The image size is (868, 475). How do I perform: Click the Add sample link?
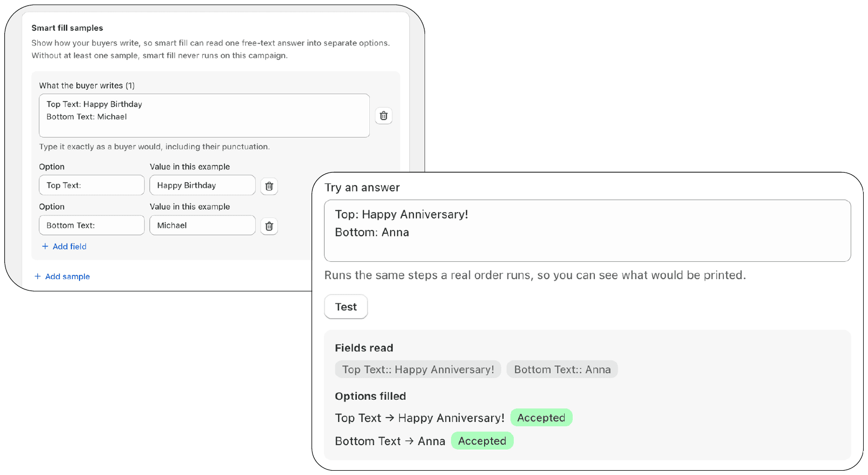(x=62, y=276)
